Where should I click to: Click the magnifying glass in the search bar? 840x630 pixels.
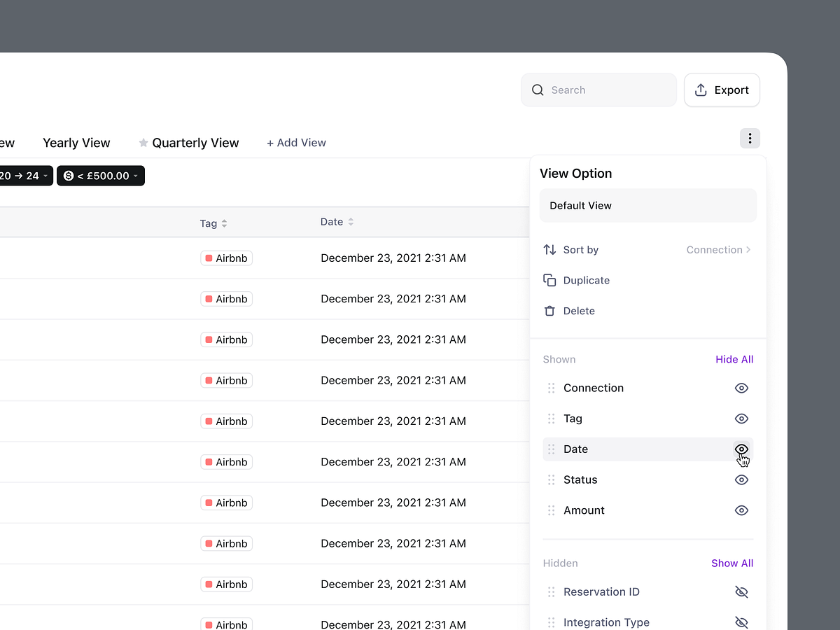[x=537, y=90]
